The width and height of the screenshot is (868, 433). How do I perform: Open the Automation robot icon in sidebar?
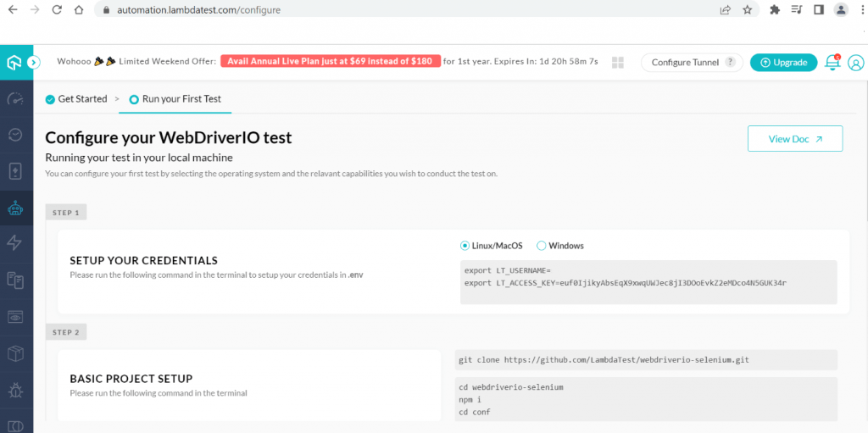coord(15,207)
